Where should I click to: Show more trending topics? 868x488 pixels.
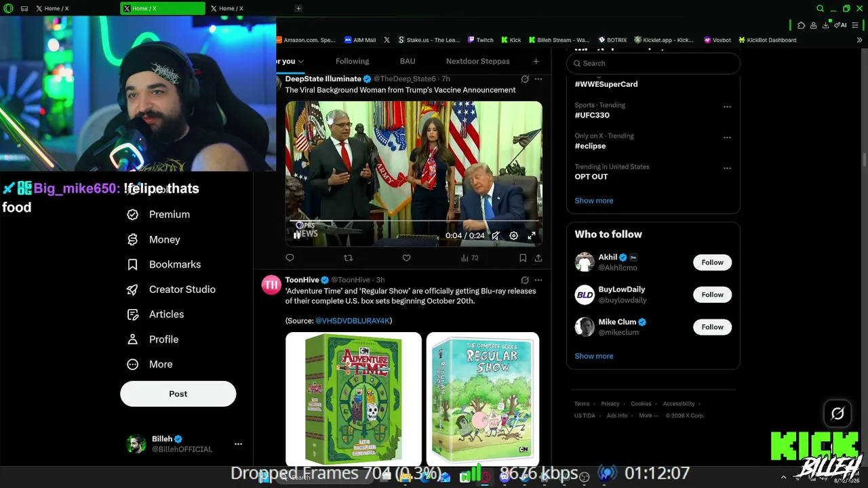594,201
